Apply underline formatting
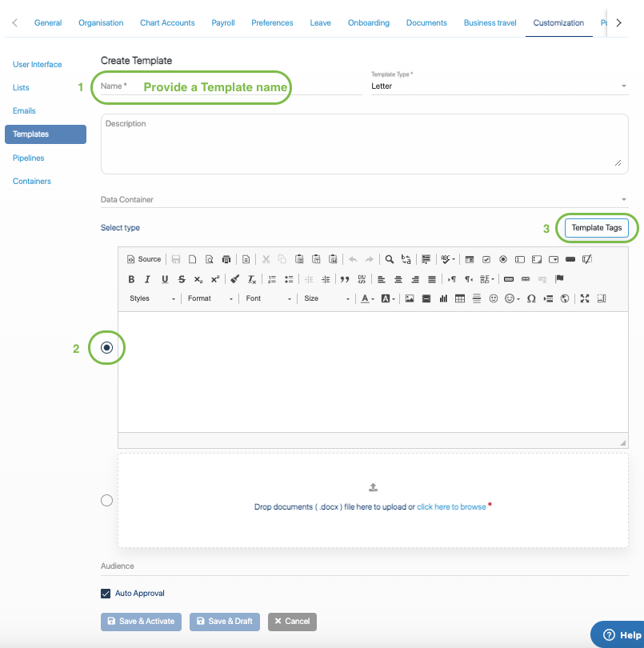The height and width of the screenshot is (648, 644). [165, 279]
